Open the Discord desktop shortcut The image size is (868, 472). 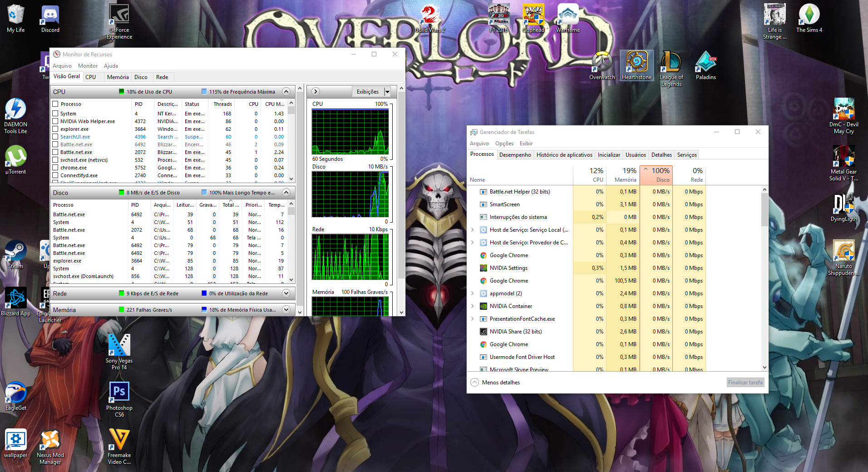click(50, 19)
